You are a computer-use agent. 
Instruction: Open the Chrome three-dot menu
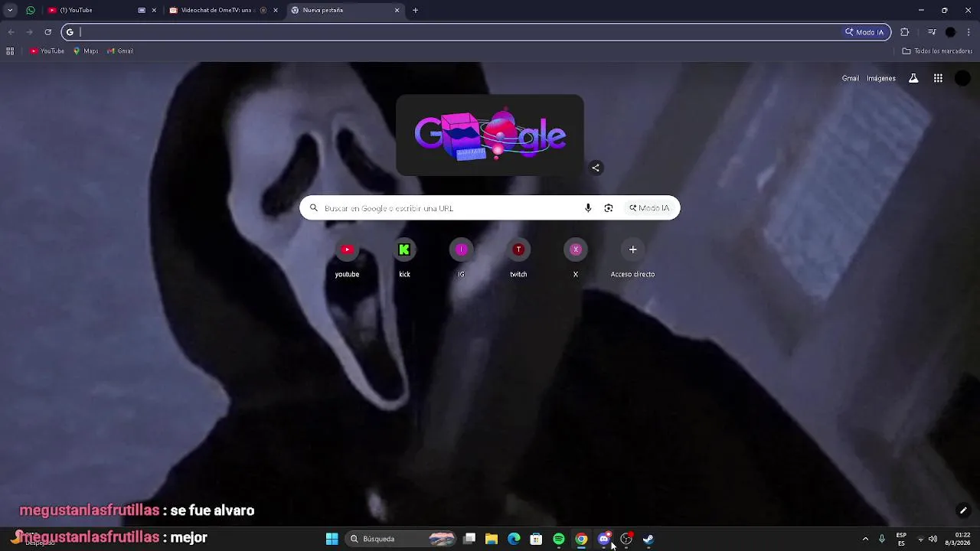969,32
